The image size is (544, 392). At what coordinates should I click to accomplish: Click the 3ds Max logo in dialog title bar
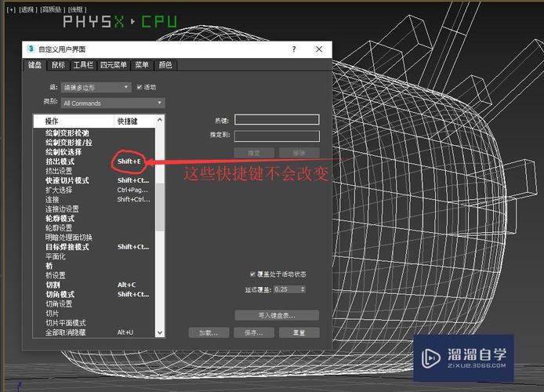[31, 49]
